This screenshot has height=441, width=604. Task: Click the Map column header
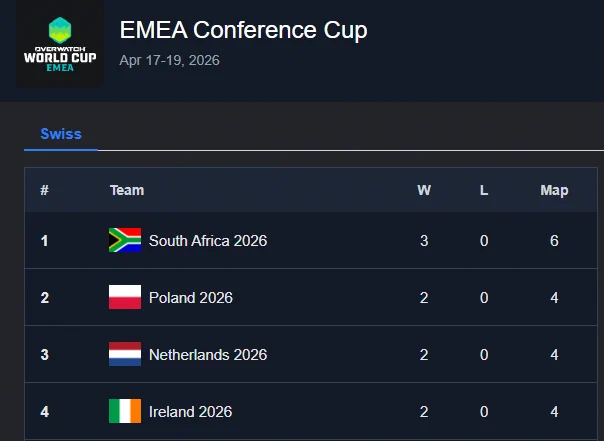click(554, 190)
